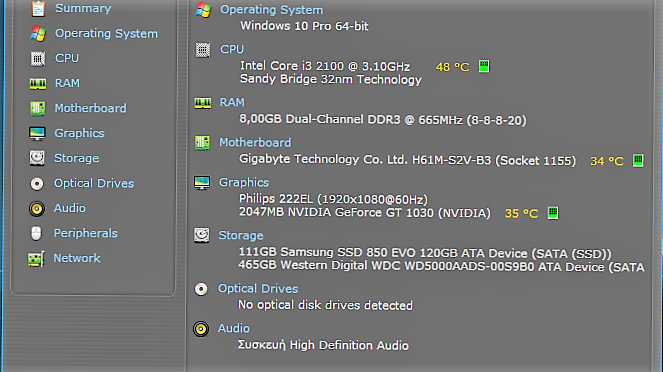
Task: Click the Motherboard heading in summary pane
Action: [255, 142]
